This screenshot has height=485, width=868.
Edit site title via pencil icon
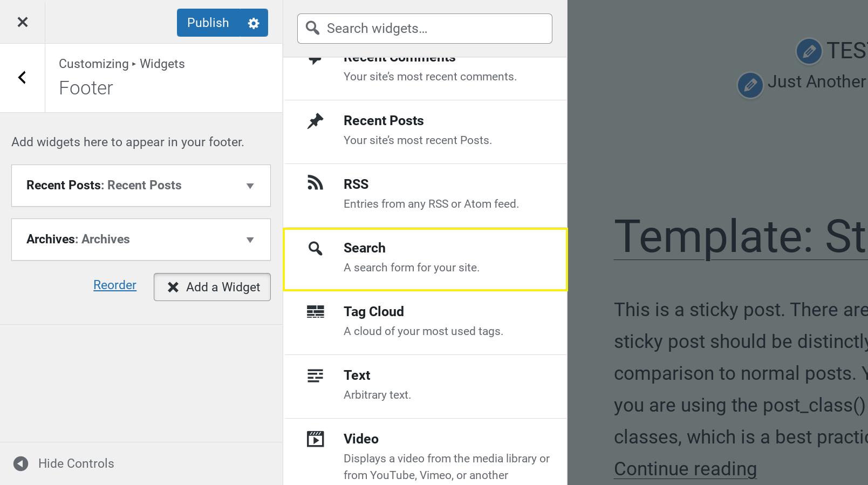click(x=809, y=51)
